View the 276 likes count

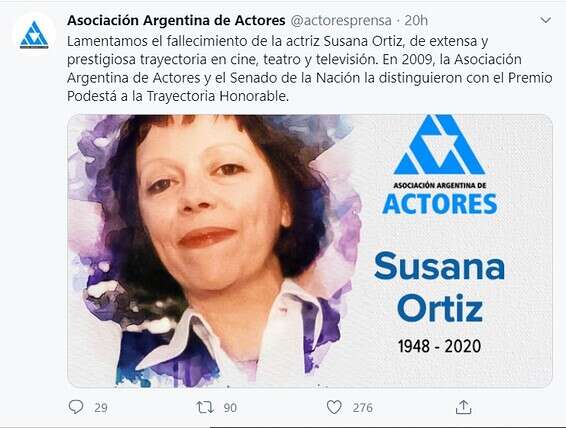(362, 408)
